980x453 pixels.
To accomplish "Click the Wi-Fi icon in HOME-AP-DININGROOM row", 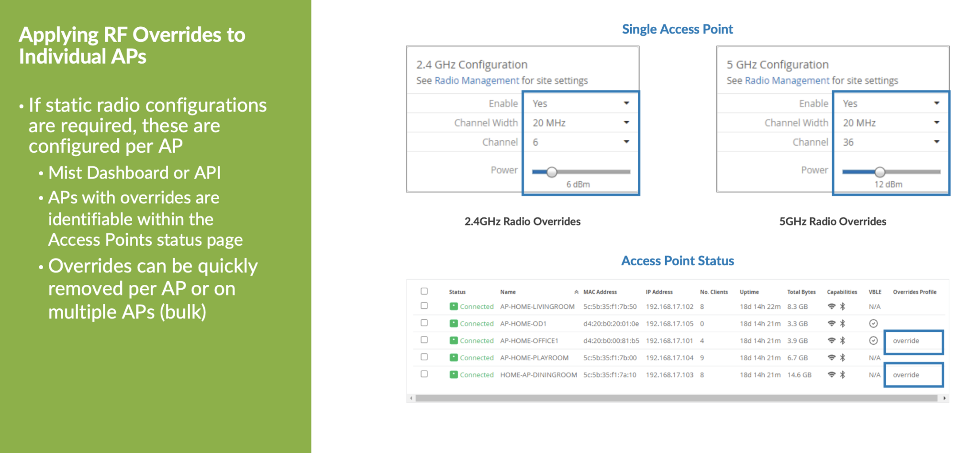I will (x=832, y=375).
